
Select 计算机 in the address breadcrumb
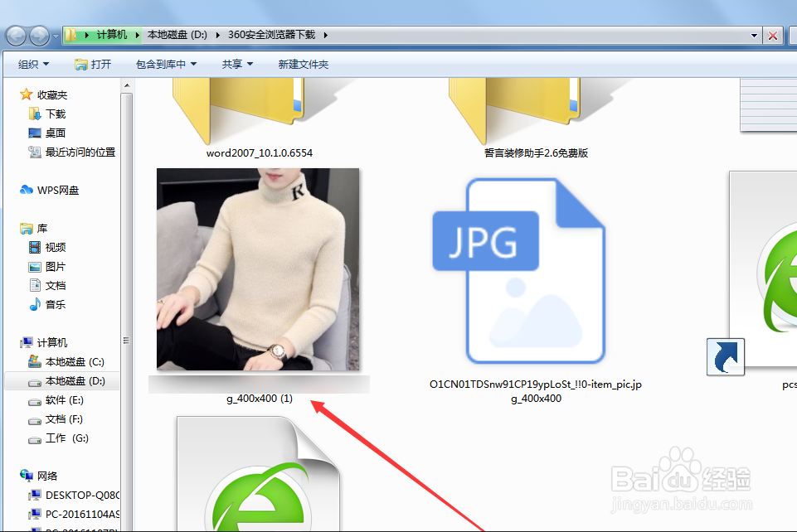pos(112,35)
